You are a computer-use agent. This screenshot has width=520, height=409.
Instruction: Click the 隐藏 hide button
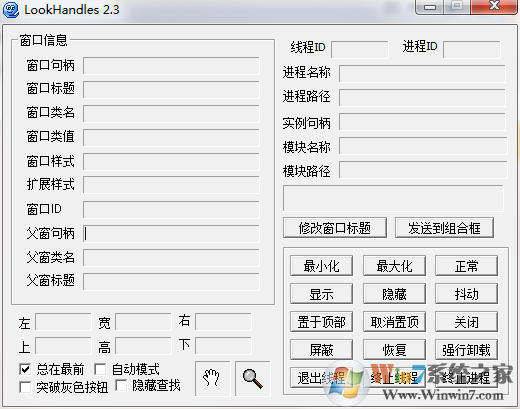point(394,294)
